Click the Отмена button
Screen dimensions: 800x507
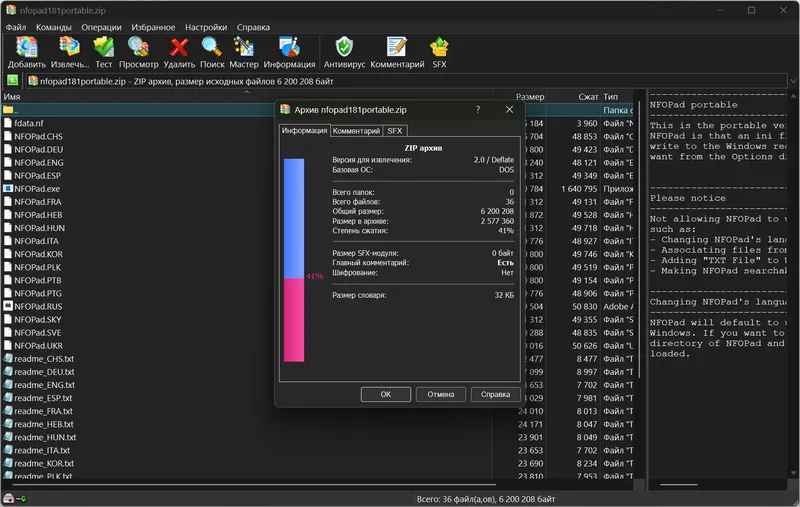(x=440, y=394)
